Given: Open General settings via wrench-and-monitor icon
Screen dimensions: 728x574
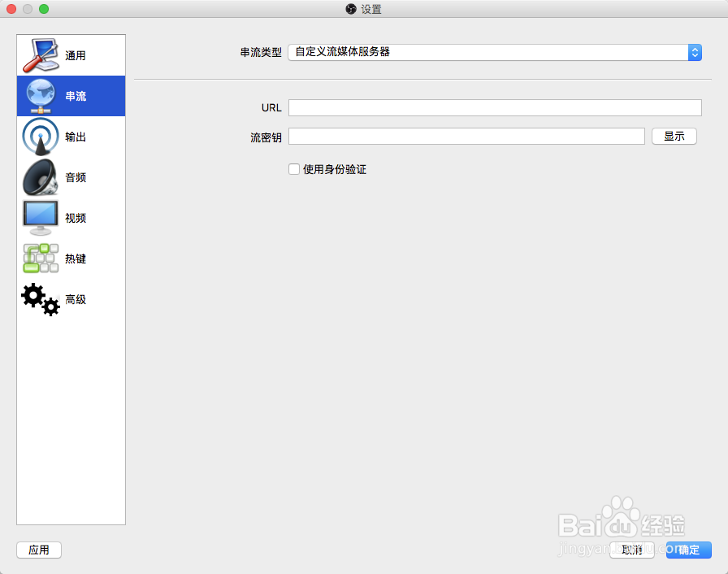Looking at the screenshot, I should click(x=41, y=55).
